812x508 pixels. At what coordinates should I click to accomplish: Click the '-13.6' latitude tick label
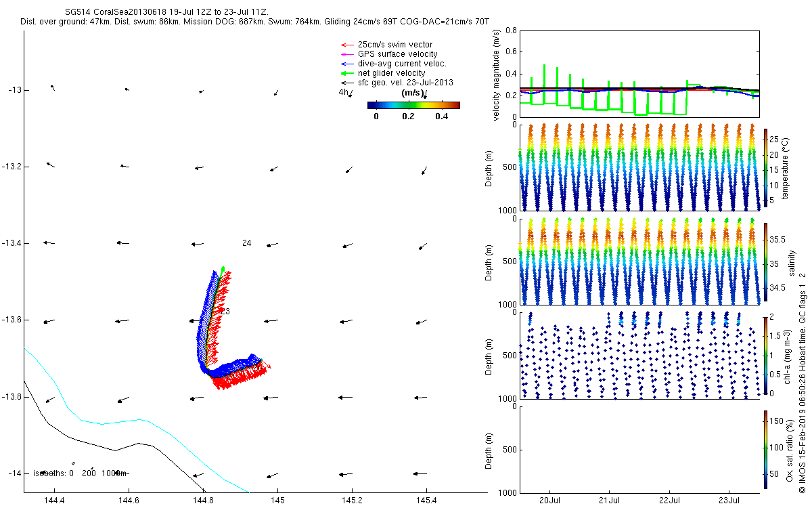click(12, 320)
